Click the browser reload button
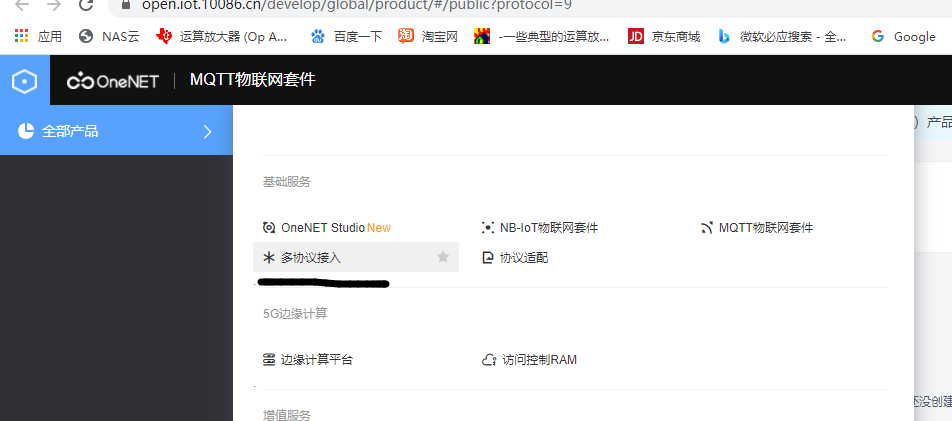This screenshot has height=421, width=952. point(86,5)
